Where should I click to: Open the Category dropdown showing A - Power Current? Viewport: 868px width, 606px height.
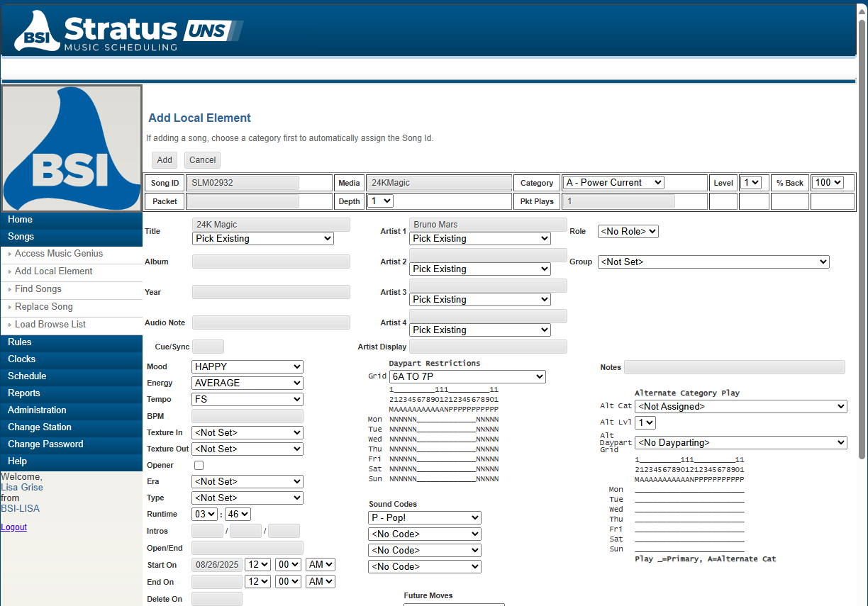pos(614,182)
